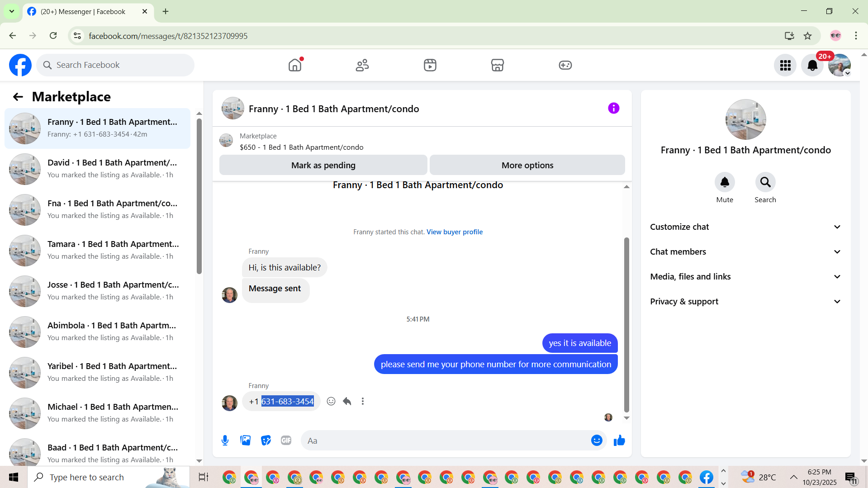Open Windows Start menu
Image resolution: width=868 pixels, height=488 pixels.
(x=14, y=477)
